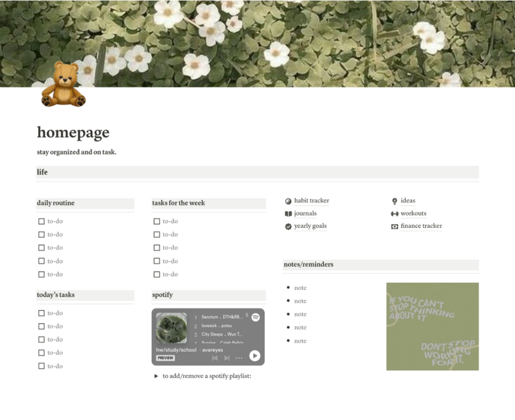
Task: Open the yearly goals page link
Action: [311, 226]
